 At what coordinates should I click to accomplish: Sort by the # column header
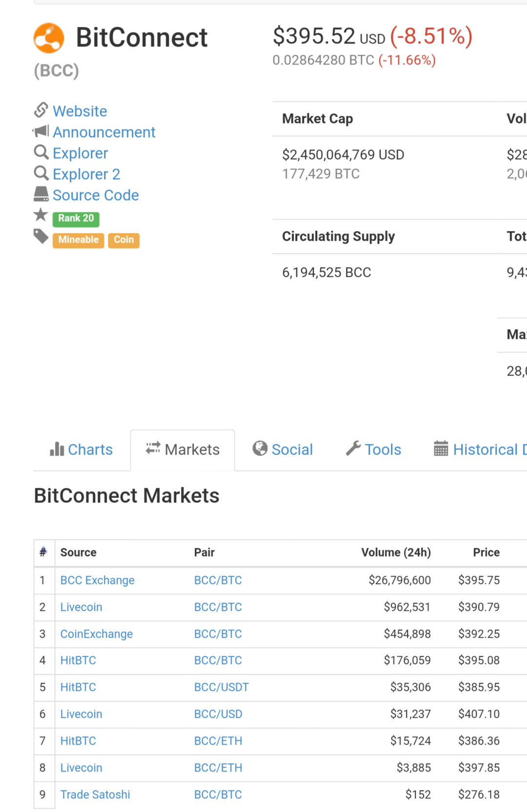coord(43,552)
